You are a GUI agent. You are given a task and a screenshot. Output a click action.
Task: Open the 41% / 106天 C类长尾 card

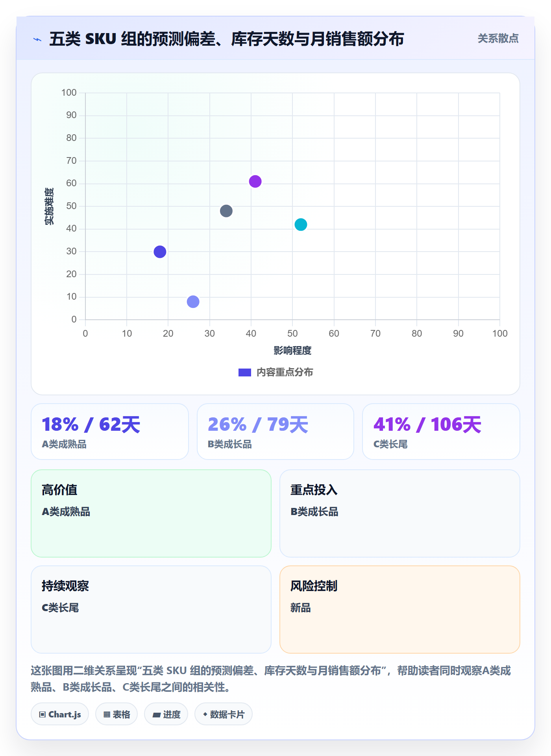coord(441,432)
